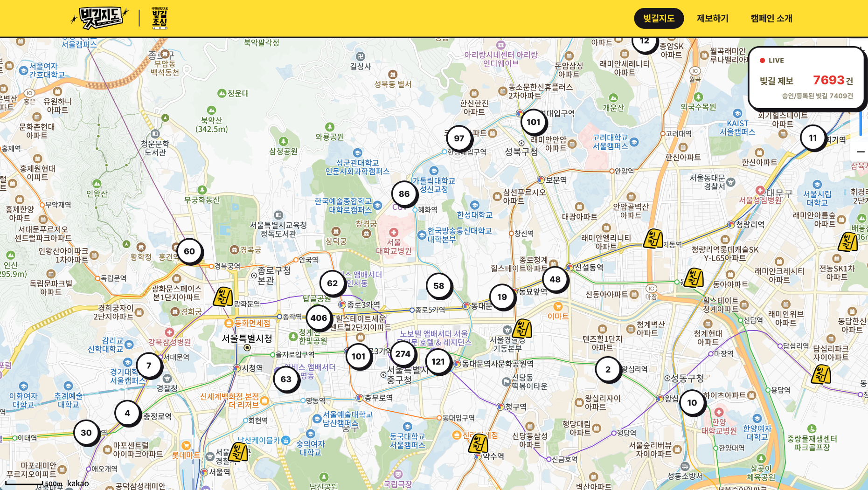Select the 빛길 marker near 약수역
This screenshot has width=868, height=490.
(x=478, y=443)
